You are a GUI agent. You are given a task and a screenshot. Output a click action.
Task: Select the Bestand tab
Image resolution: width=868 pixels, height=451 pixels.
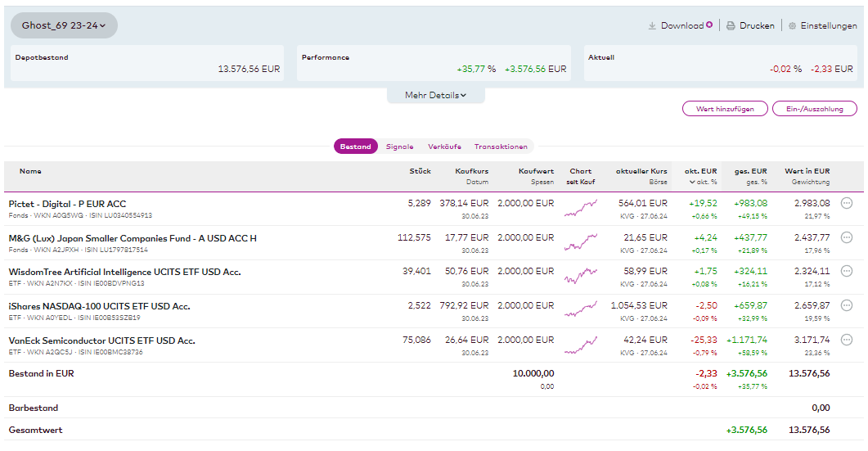click(355, 147)
